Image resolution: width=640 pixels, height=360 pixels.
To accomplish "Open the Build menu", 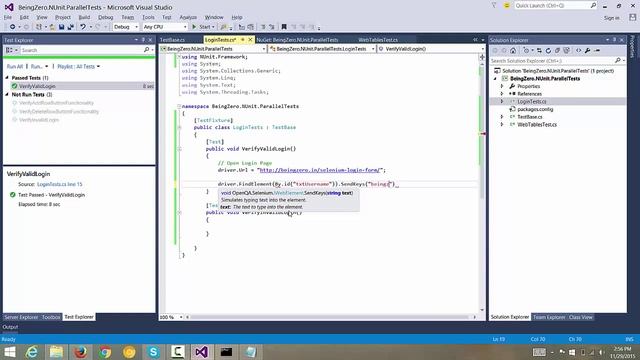I will click(x=84, y=17).
